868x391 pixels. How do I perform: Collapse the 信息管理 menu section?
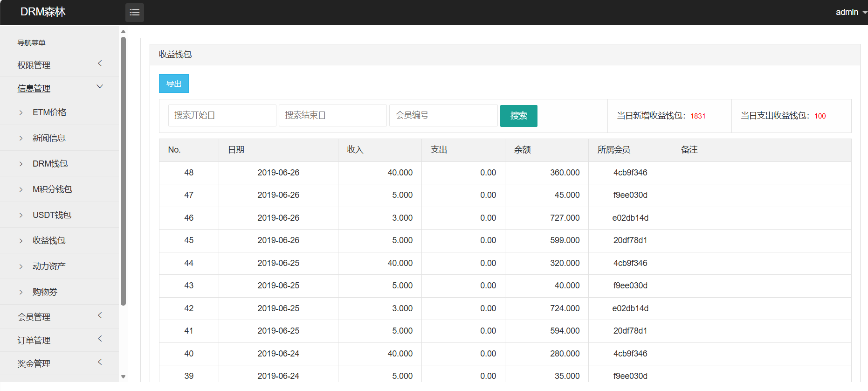pyautogui.click(x=59, y=88)
